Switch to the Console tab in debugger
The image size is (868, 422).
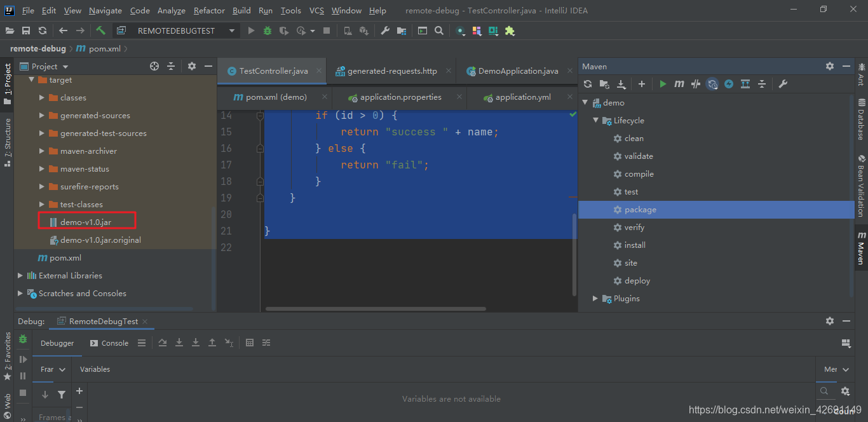pyautogui.click(x=109, y=343)
